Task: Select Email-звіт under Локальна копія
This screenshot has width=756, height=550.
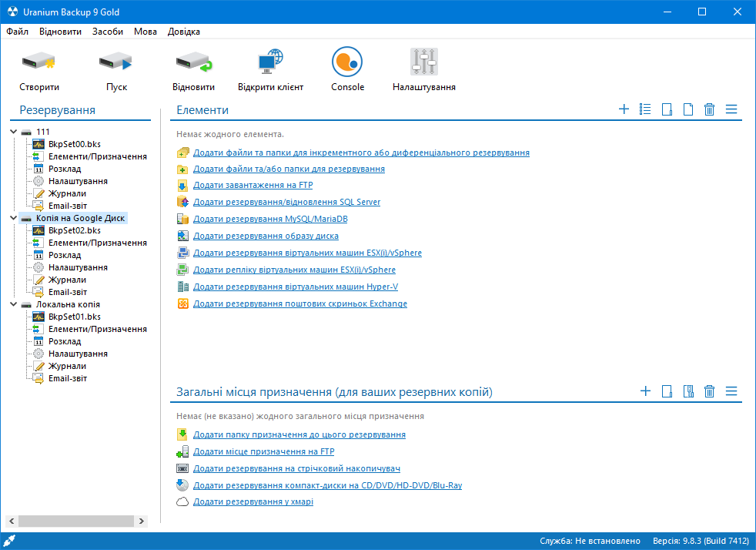Action: pyautogui.click(x=68, y=378)
